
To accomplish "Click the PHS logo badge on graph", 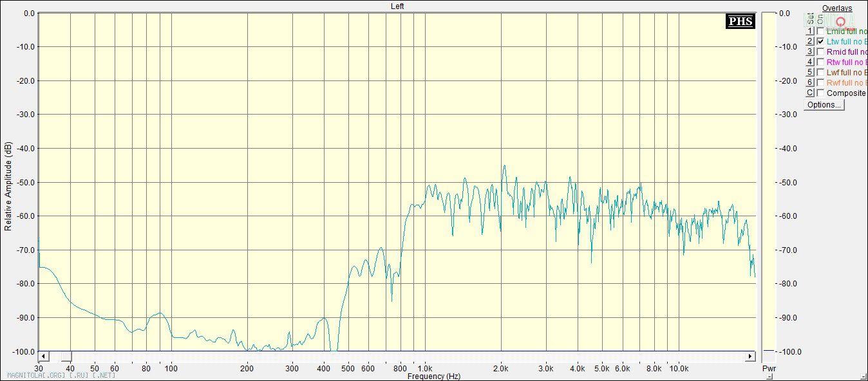I will (740, 21).
